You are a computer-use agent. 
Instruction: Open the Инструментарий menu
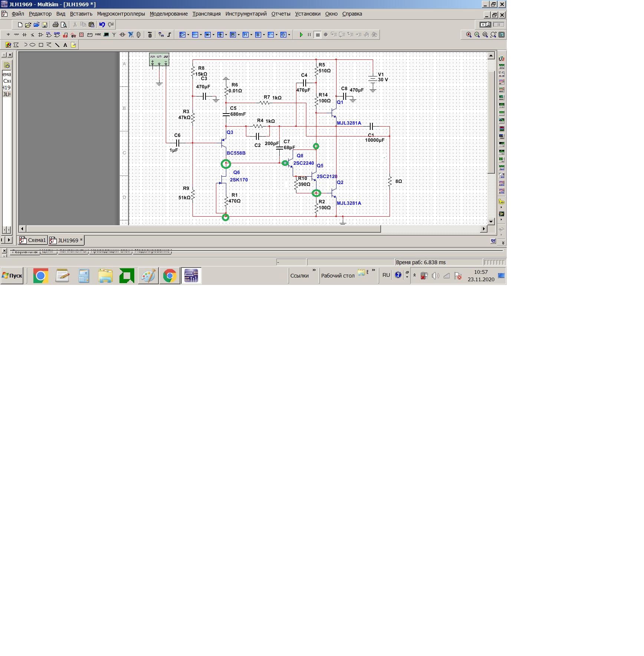pos(246,14)
